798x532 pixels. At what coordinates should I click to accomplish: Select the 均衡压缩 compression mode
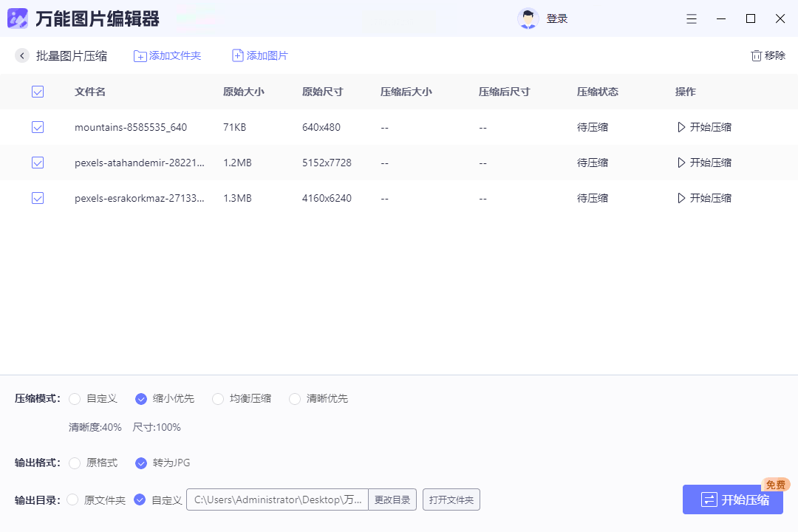[218, 399]
